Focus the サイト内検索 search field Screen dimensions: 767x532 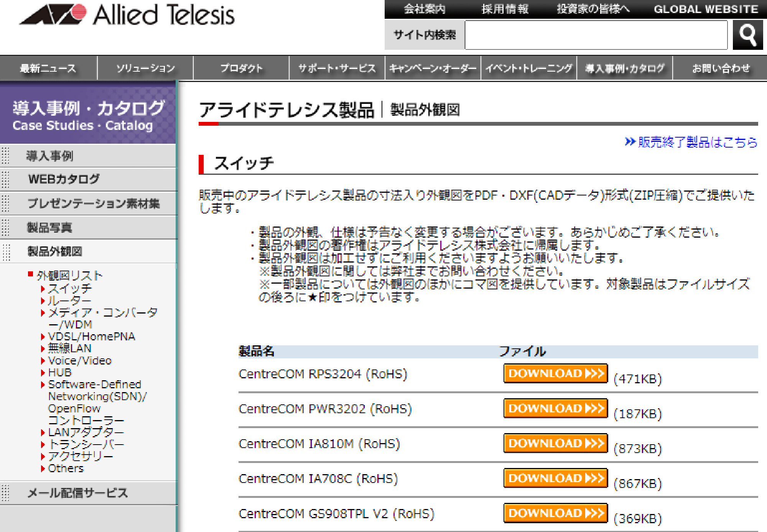[x=596, y=35]
